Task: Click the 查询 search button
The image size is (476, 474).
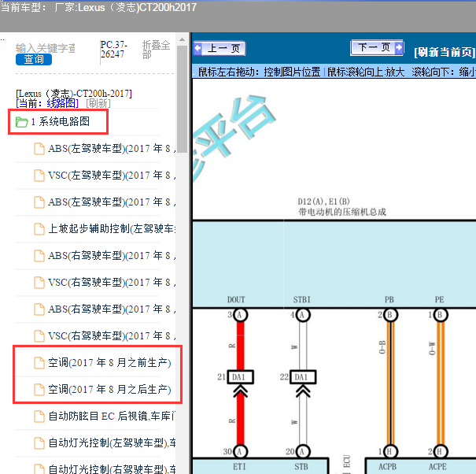Action: (x=34, y=59)
